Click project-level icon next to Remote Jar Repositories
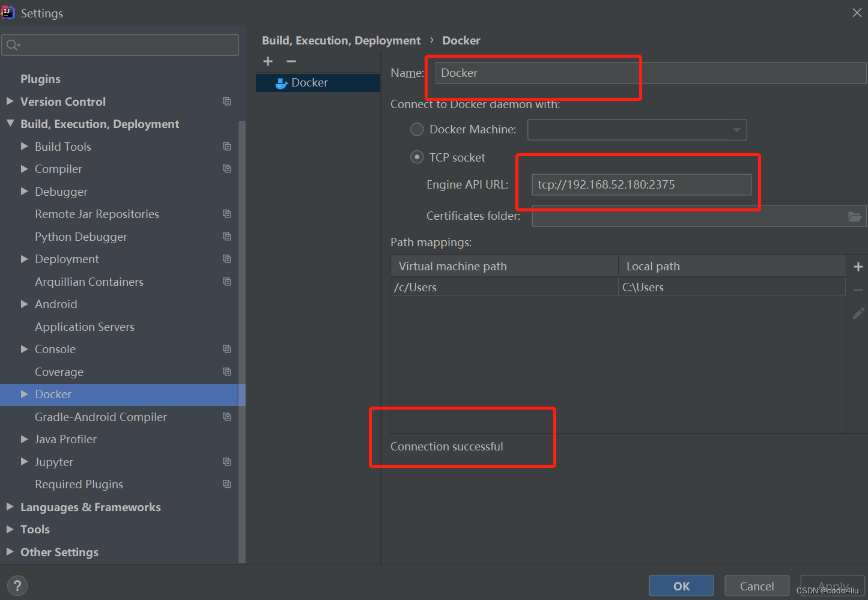The height and width of the screenshot is (600, 868). pyautogui.click(x=226, y=214)
